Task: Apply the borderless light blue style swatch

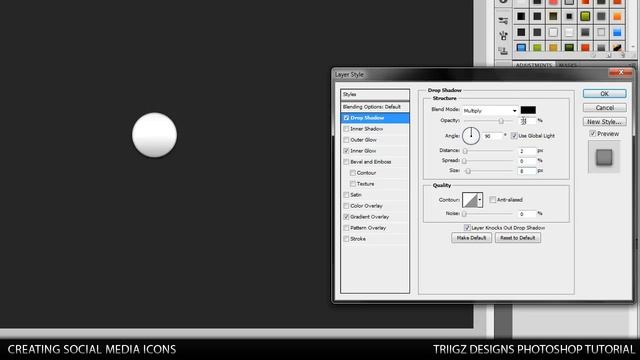Action: [x=617, y=32]
